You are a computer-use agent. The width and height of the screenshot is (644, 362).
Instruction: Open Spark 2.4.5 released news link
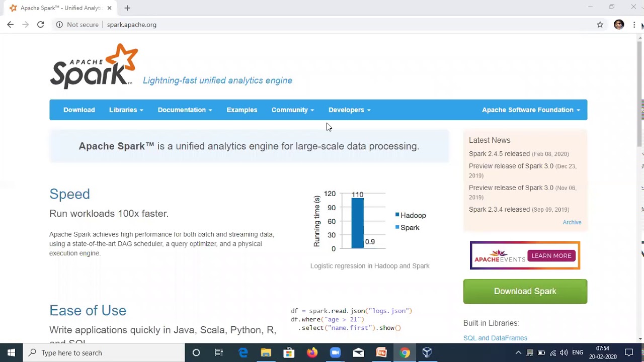499,154
